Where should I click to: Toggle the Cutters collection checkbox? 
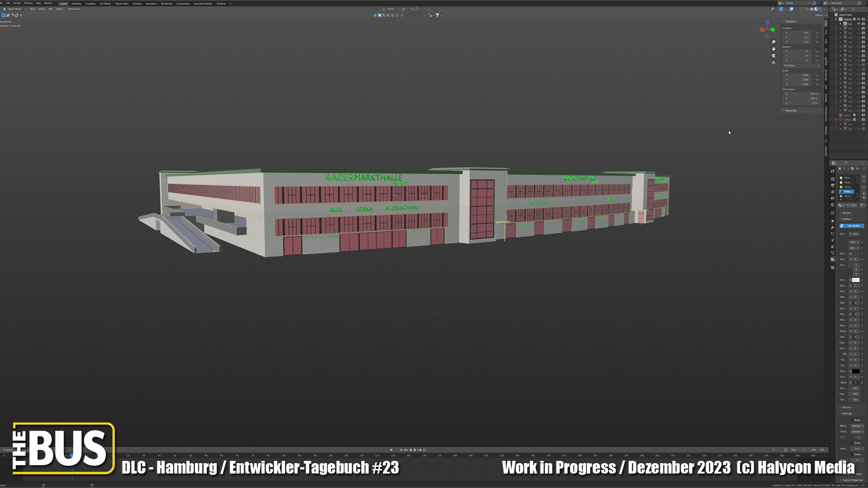pos(854,120)
